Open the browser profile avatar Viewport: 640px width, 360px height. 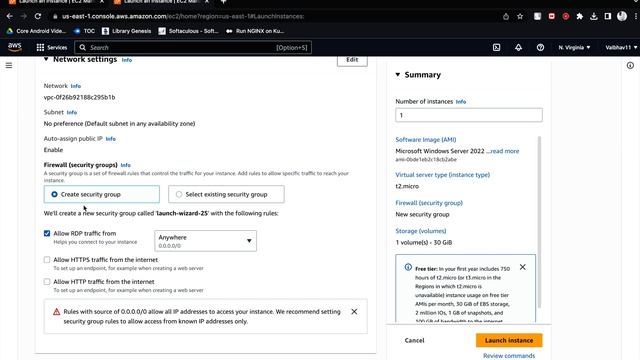[622, 16]
